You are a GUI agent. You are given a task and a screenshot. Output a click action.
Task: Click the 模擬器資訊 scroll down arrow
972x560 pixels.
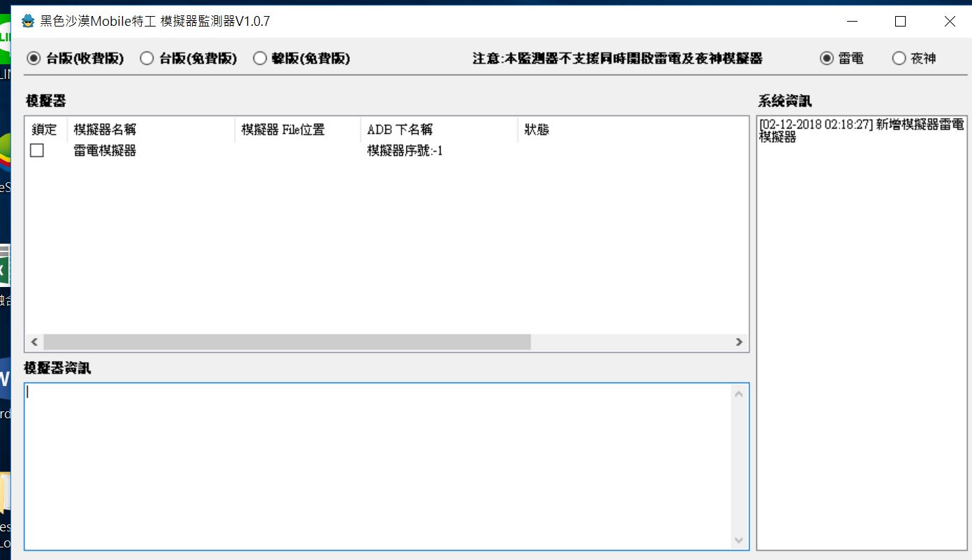click(x=739, y=540)
